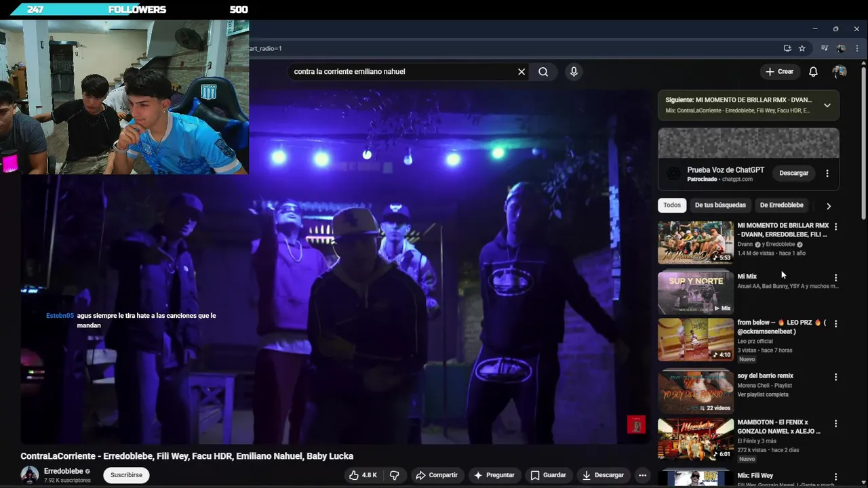Start voice search with the microphone icon
The width and height of the screenshot is (868, 488).
(574, 72)
